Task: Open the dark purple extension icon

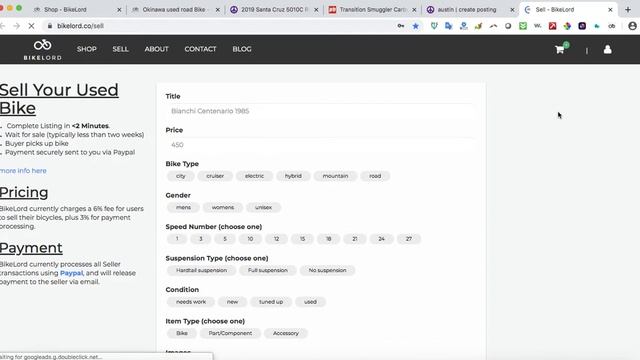Action: point(582,26)
